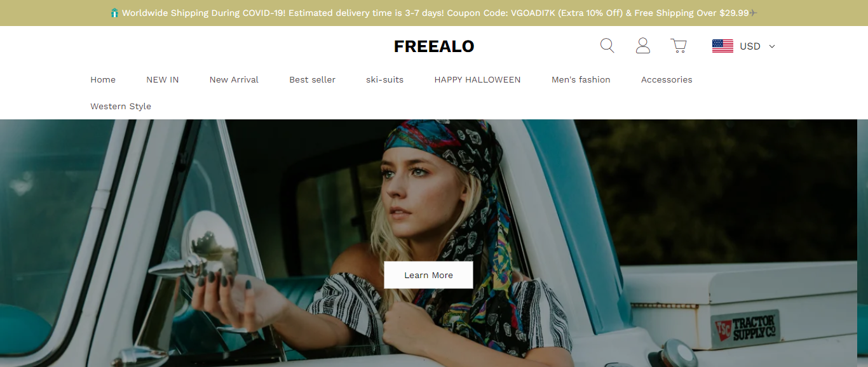The height and width of the screenshot is (367, 868).
Task: Visit the Men's fashion section
Action: [x=581, y=79]
